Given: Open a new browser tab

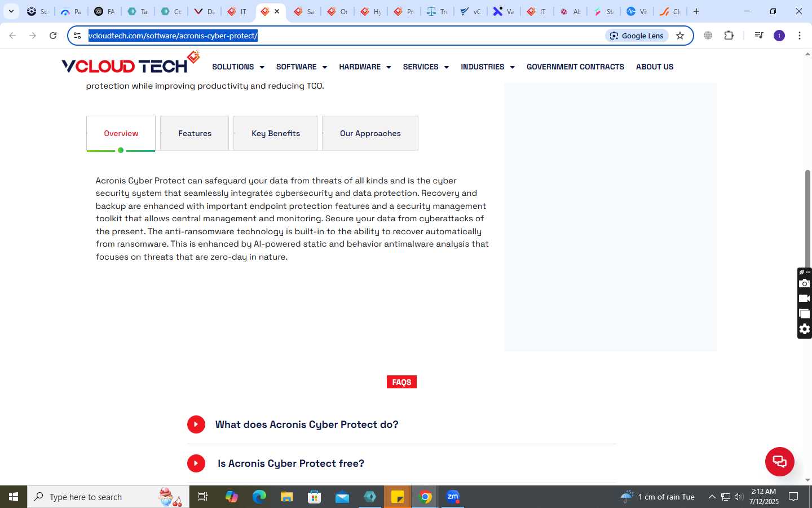Looking at the screenshot, I should (x=696, y=11).
